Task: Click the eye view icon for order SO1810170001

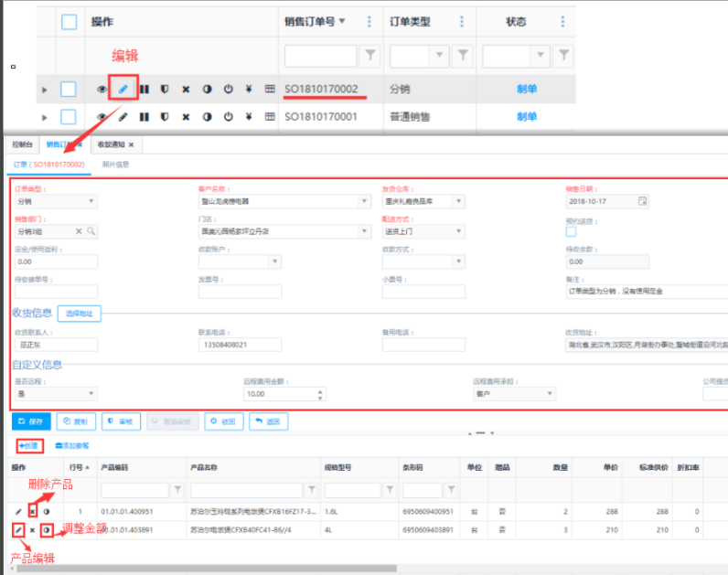Action: point(102,117)
